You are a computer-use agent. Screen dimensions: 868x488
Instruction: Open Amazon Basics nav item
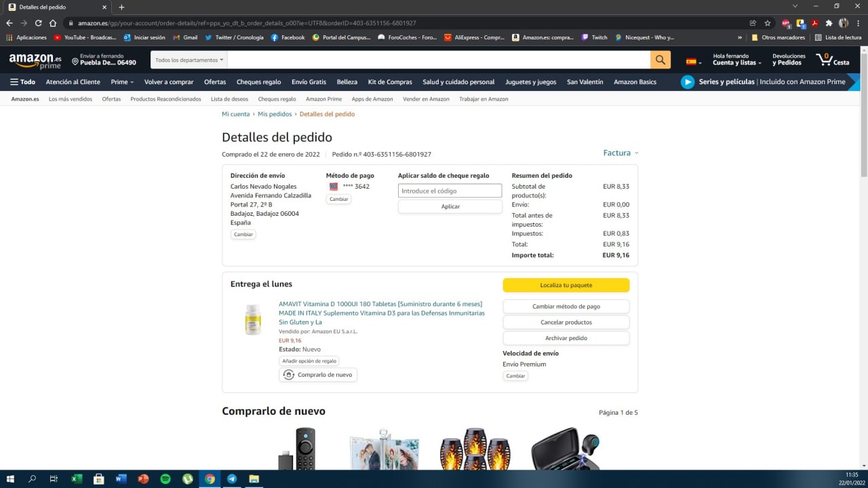click(635, 82)
